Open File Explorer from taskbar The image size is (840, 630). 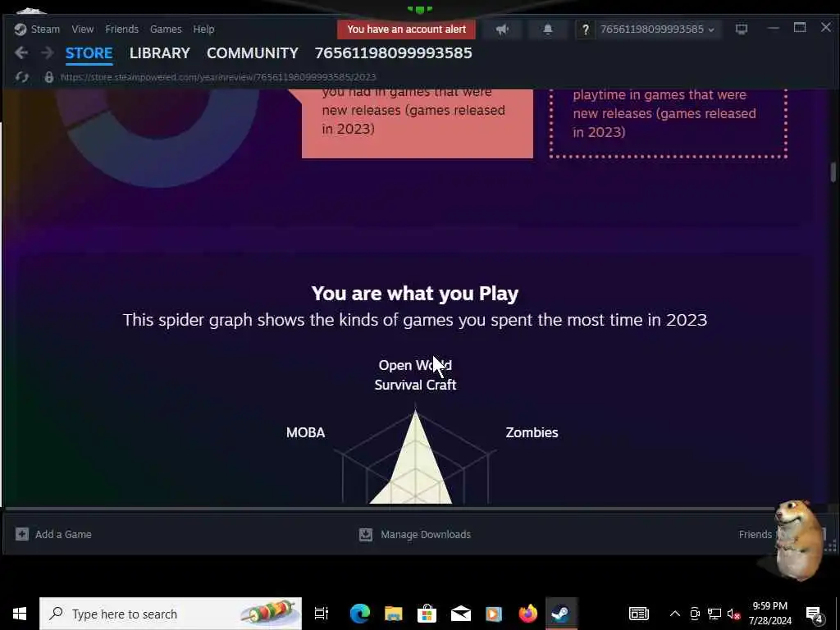pyautogui.click(x=393, y=614)
